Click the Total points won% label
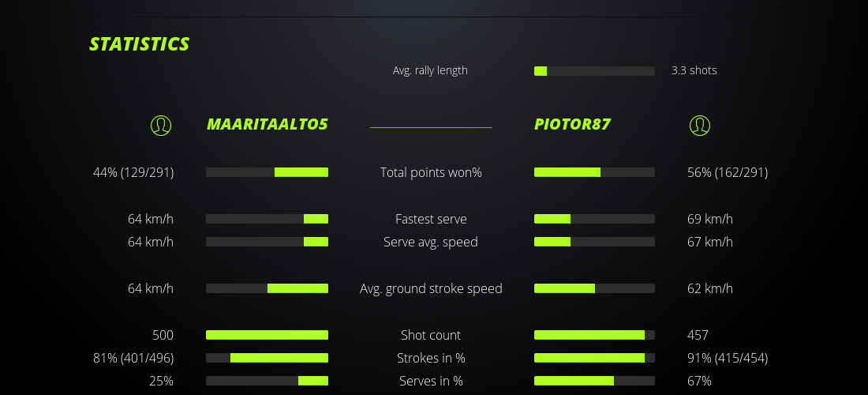The height and width of the screenshot is (395, 868). 431,172
